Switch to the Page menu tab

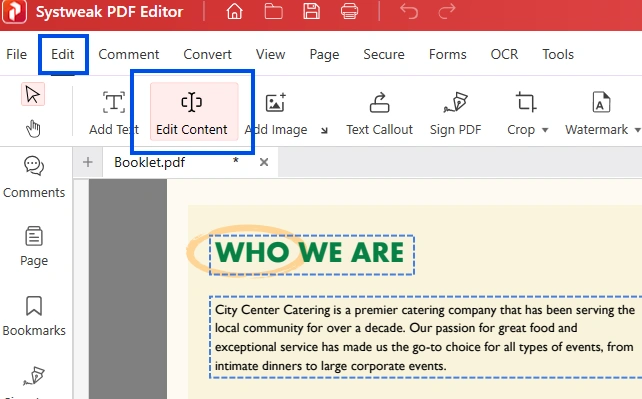[x=324, y=54]
